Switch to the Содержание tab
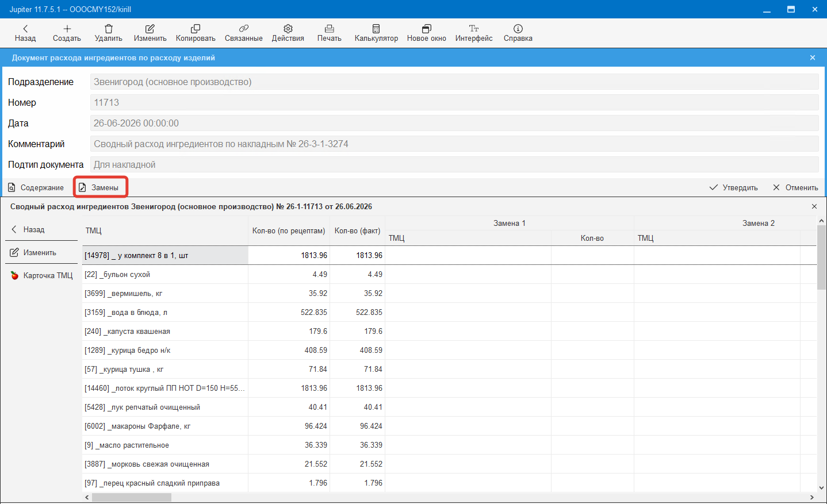The image size is (827, 504). (36, 187)
